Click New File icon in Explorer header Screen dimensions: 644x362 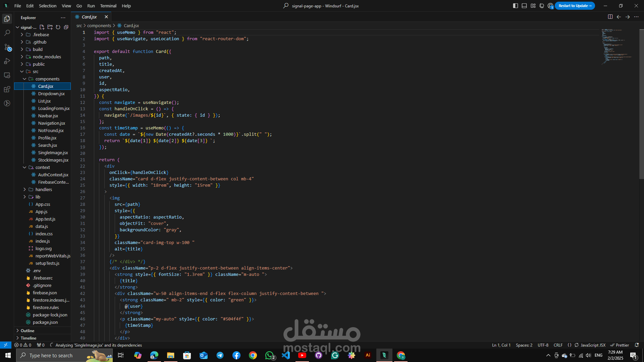[42, 27]
